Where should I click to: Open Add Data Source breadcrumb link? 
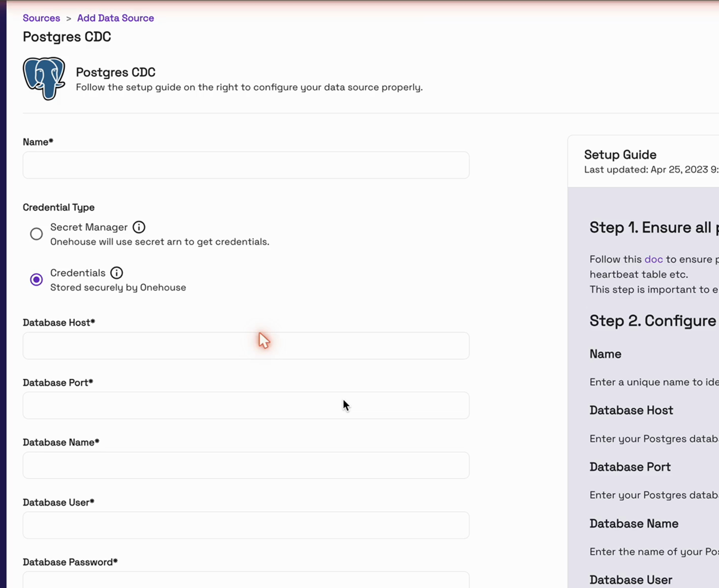pos(115,18)
